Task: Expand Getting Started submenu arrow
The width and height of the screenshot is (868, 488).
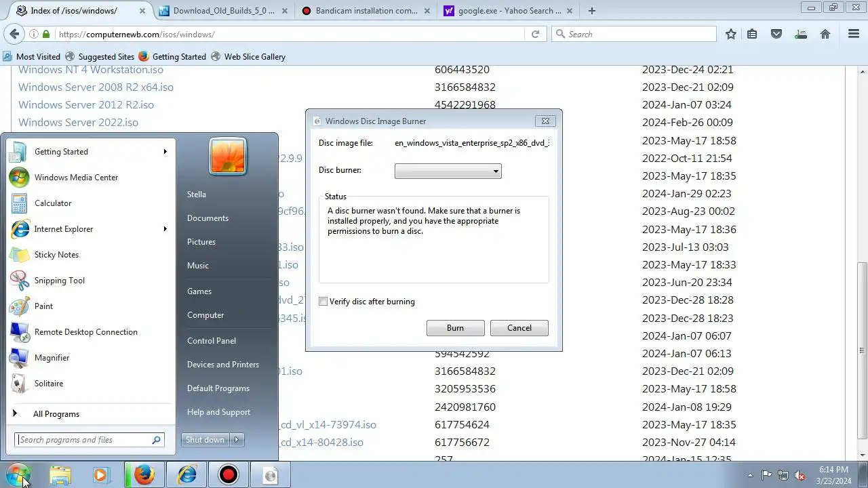Action: (165, 152)
